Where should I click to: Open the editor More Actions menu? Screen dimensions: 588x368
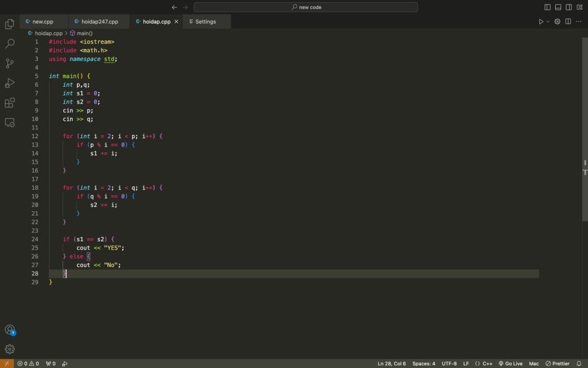pyautogui.click(x=579, y=22)
